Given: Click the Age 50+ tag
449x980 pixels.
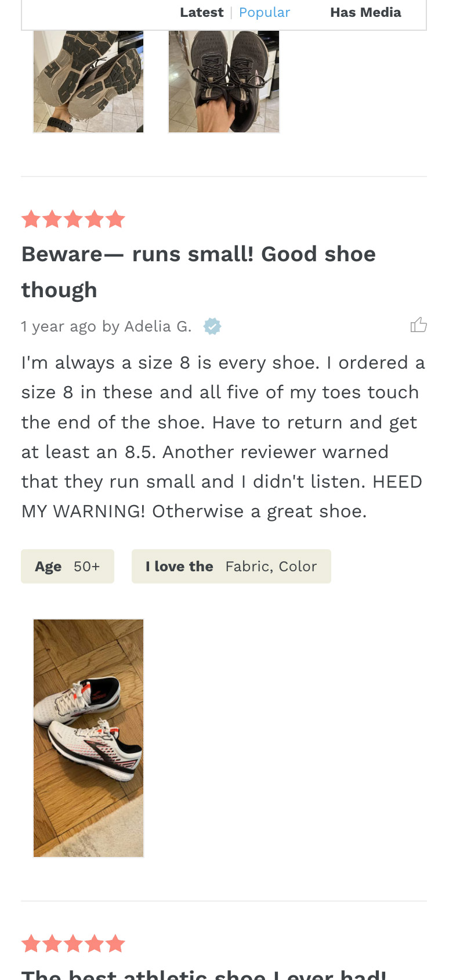Looking at the screenshot, I should [67, 566].
